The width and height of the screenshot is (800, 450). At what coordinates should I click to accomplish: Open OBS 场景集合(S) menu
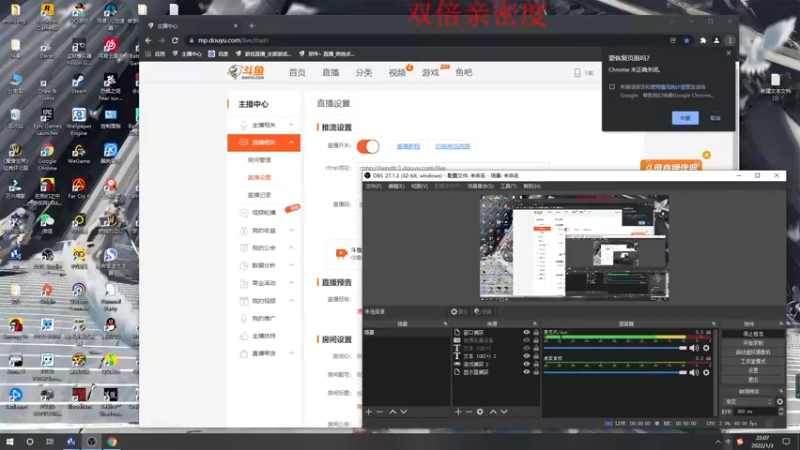pos(480,186)
